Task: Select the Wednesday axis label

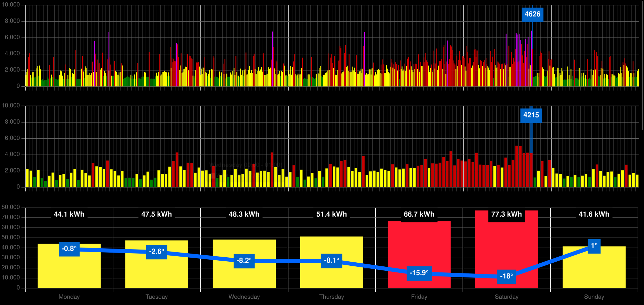Action: pos(244,297)
